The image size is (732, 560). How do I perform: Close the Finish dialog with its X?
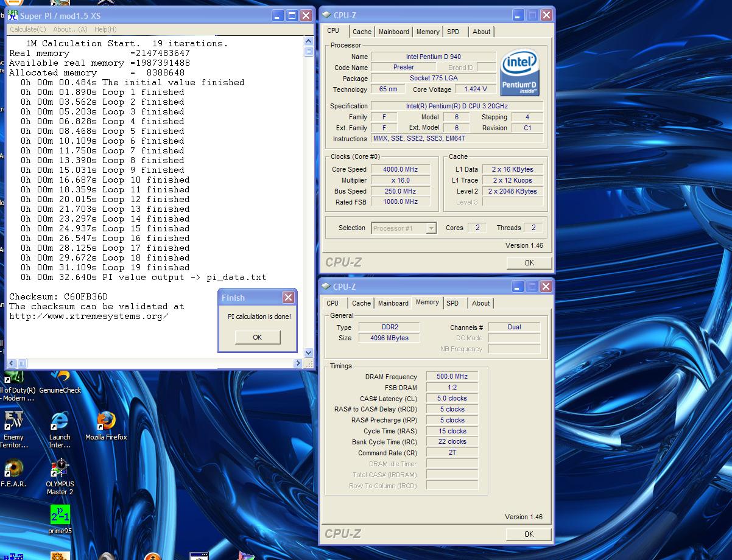point(288,297)
